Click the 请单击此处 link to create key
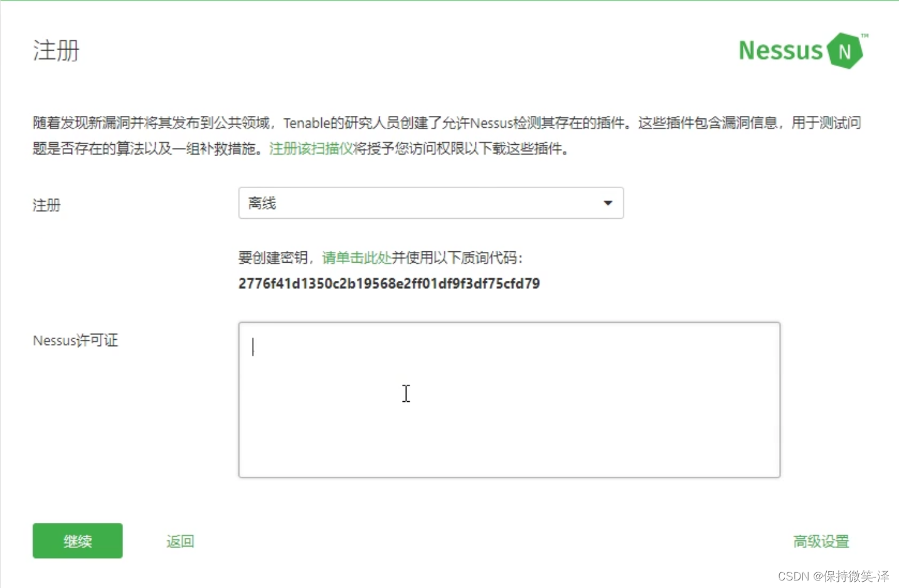This screenshot has height=588, width=899. click(x=356, y=258)
